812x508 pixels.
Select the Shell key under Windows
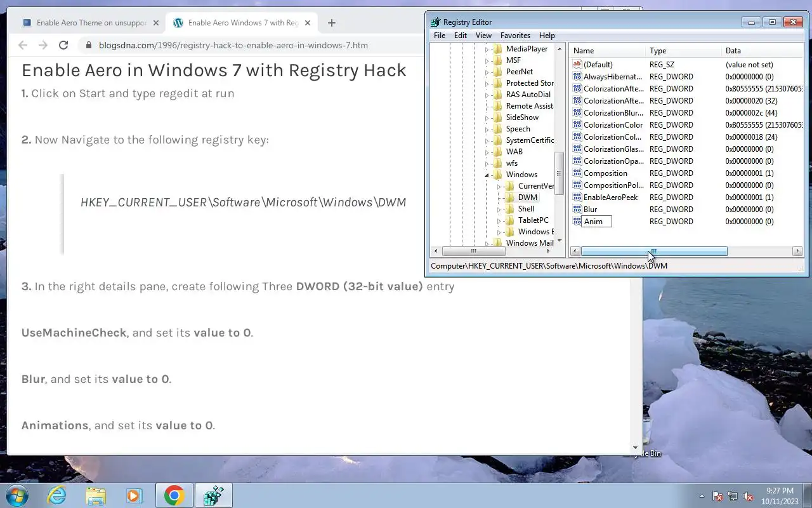tap(526, 209)
